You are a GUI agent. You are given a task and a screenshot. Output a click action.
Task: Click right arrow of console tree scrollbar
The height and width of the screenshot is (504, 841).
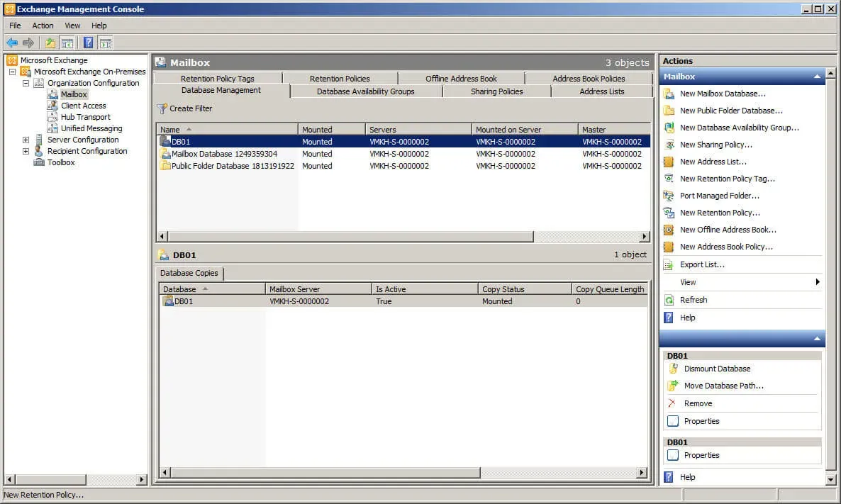click(x=142, y=479)
